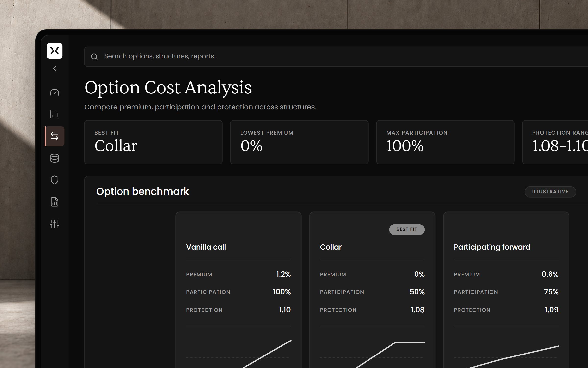Click the BEST FIT badge on Collar card
Viewport: 588px width, 368px height.
coord(407,229)
